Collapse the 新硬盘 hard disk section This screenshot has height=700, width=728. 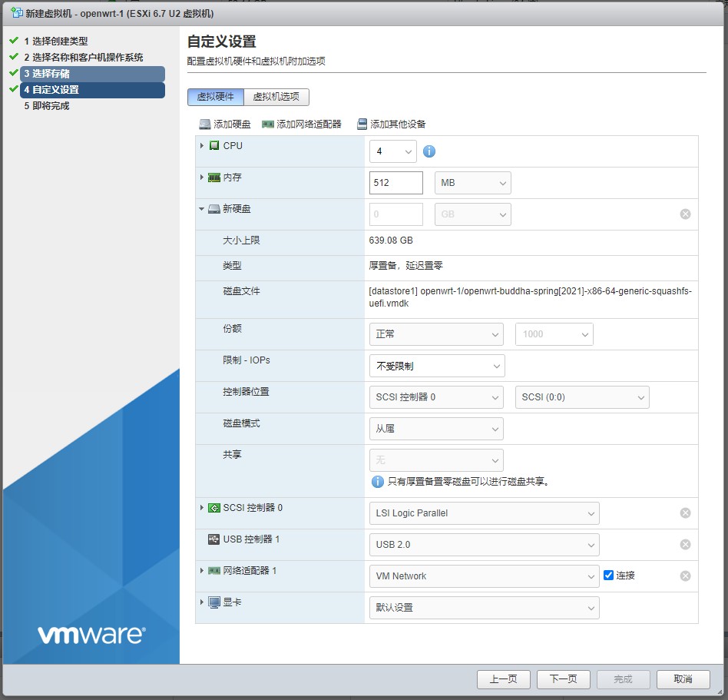[x=202, y=209]
